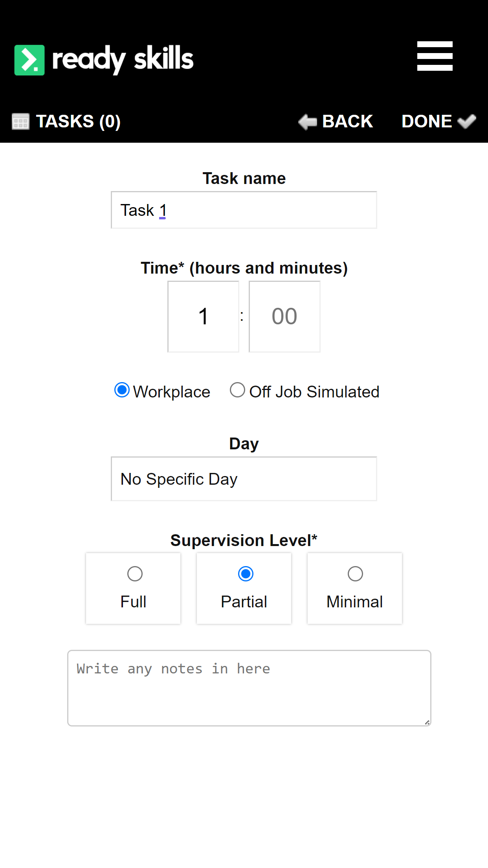Open the TASKS (0) menu item

tap(78, 121)
